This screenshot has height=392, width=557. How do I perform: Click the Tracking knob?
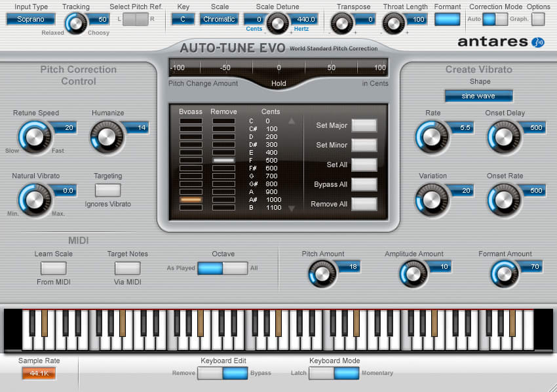coord(75,24)
